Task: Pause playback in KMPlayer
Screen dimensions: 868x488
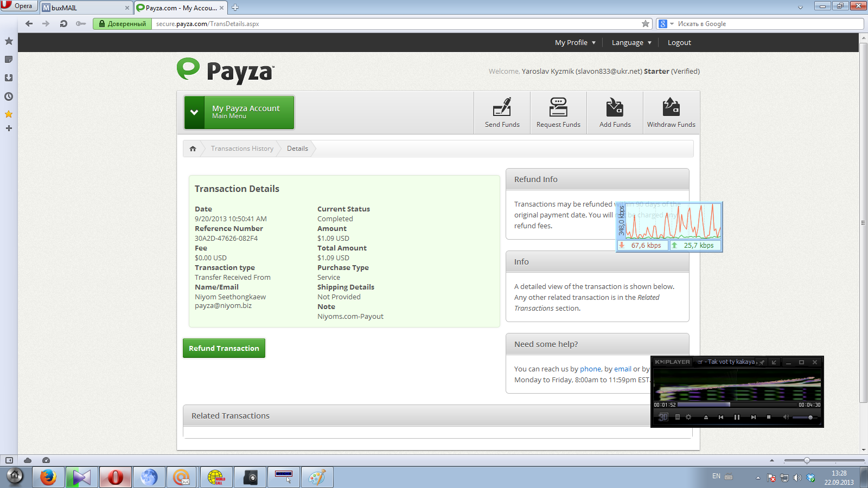Action: [737, 417]
